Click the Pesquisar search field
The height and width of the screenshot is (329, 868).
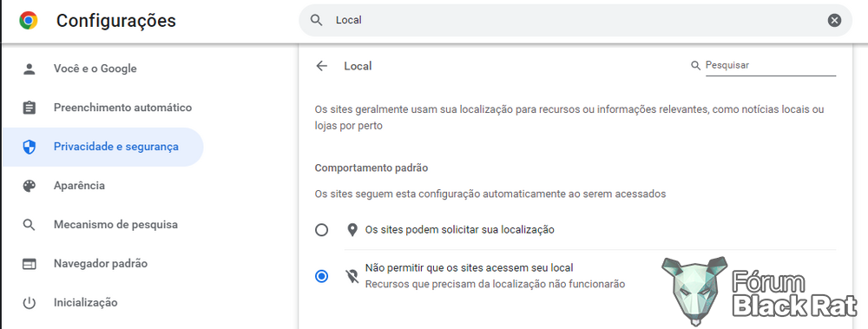click(x=771, y=65)
